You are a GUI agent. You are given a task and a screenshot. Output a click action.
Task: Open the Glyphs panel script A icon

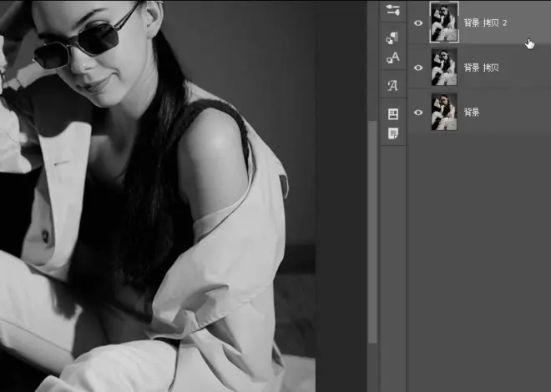(x=392, y=85)
